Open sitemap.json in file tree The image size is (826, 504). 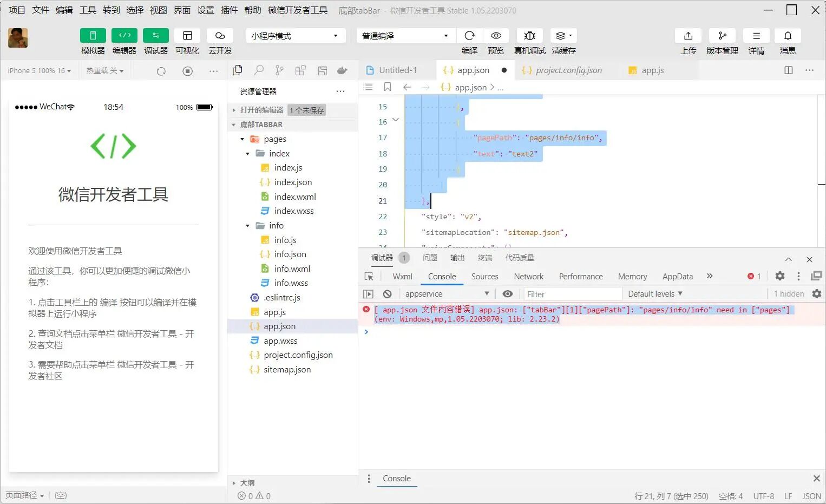tap(287, 369)
